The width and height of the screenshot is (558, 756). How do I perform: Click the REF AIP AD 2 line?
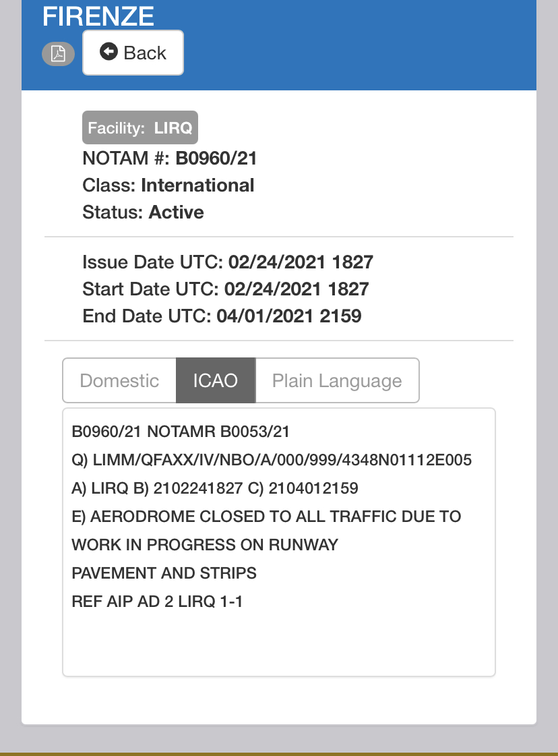pyautogui.click(x=157, y=602)
